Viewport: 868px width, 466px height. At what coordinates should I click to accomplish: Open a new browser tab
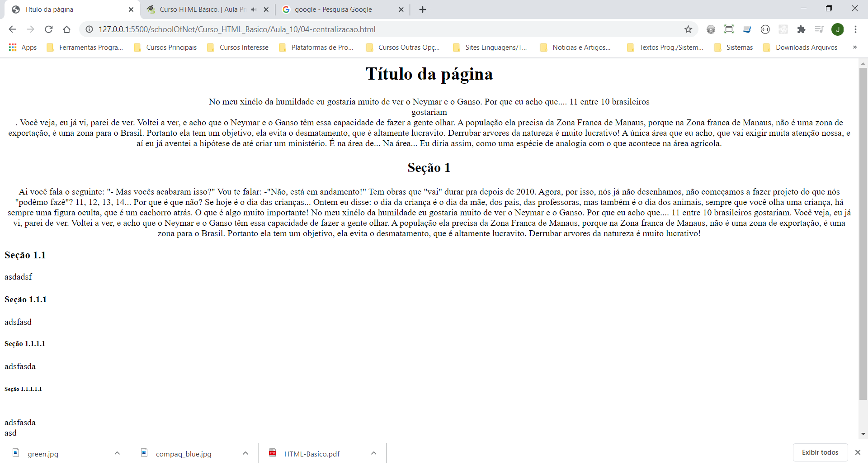point(423,10)
